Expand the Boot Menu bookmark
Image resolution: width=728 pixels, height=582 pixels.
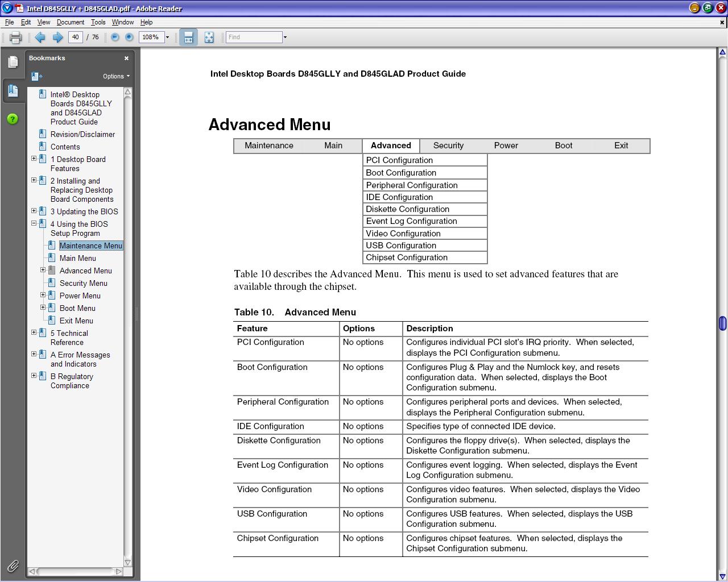pyautogui.click(x=43, y=307)
